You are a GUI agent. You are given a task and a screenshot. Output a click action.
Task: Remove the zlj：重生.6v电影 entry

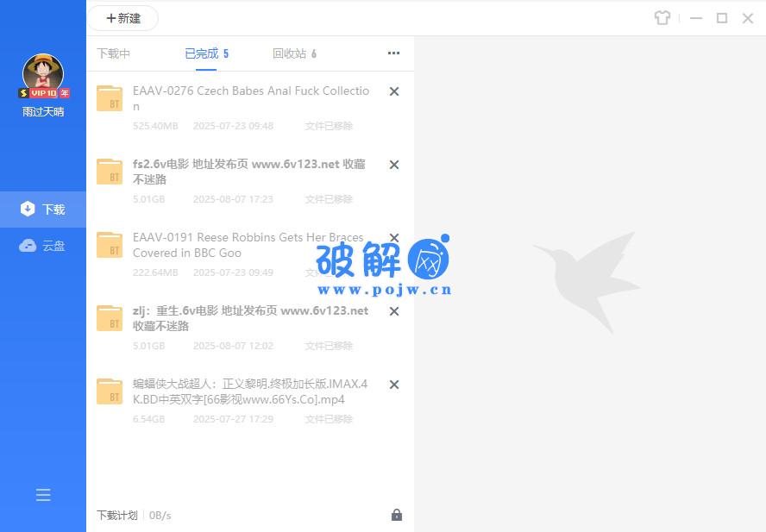coord(394,311)
